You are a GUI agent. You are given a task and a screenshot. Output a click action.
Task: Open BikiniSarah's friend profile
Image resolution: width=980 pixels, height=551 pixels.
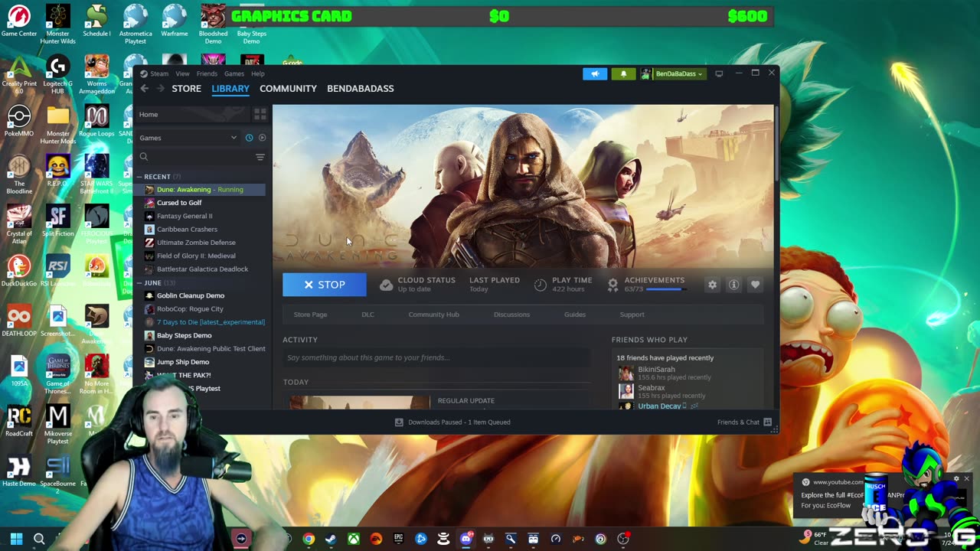[x=656, y=370]
